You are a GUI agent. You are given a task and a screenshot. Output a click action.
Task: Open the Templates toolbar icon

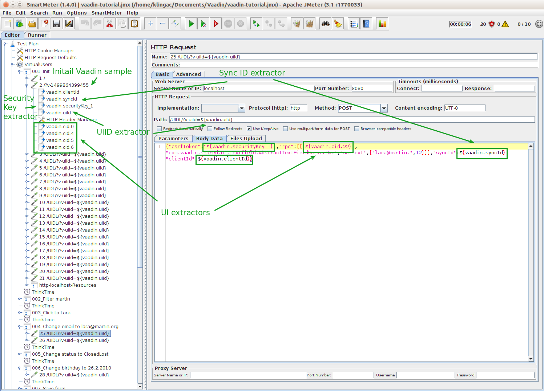(20, 24)
